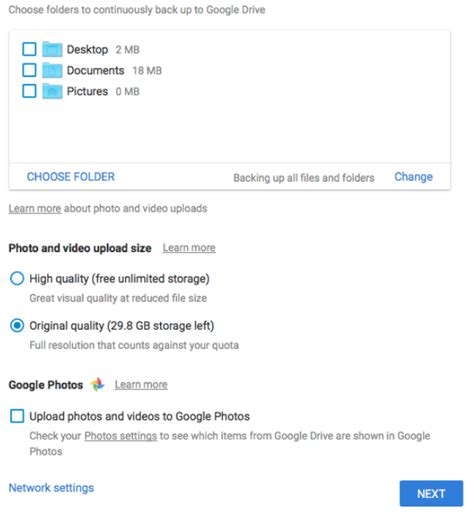Image resolution: width=474 pixels, height=516 pixels.
Task: Open Learn more about photo and video uploads
Action: pyautogui.click(x=35, y=209)
